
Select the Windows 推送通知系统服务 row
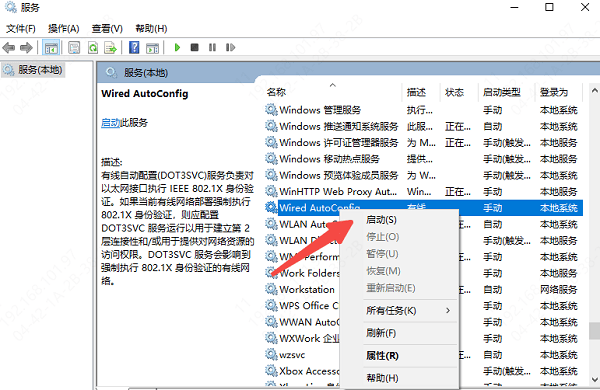pos(423,126)
